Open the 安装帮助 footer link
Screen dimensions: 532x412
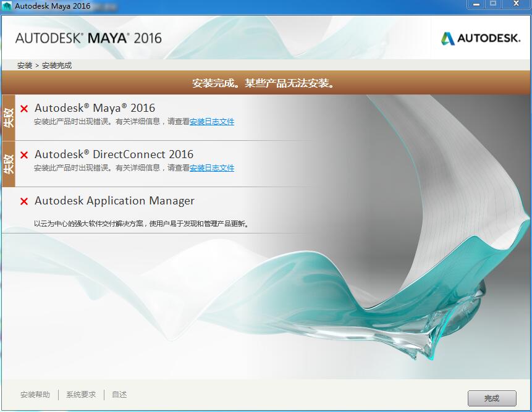[x=35, y=395]
